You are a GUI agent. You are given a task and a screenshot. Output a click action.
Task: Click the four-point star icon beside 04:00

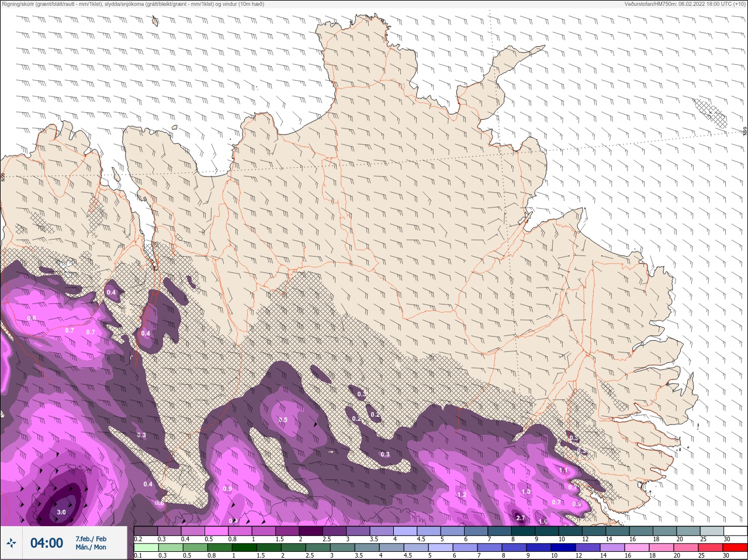tap(12, 543)
